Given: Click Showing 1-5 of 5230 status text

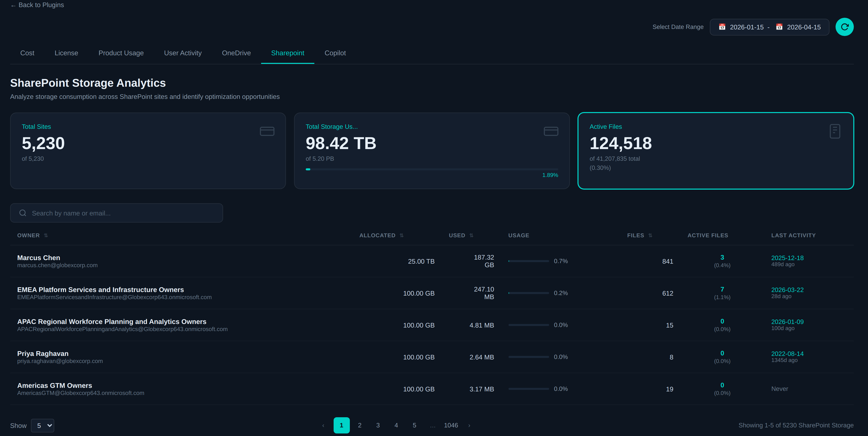Looking at the screenshot, I should coord(796,426).
